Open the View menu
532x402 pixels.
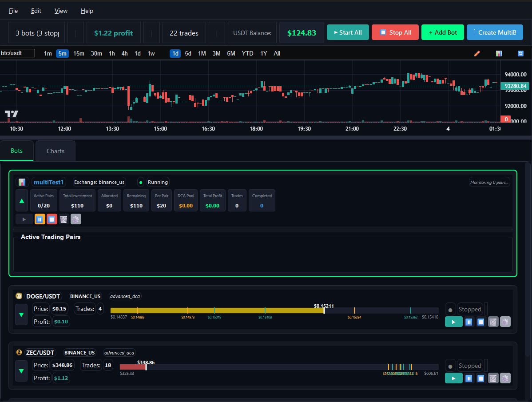click(61, 11)
